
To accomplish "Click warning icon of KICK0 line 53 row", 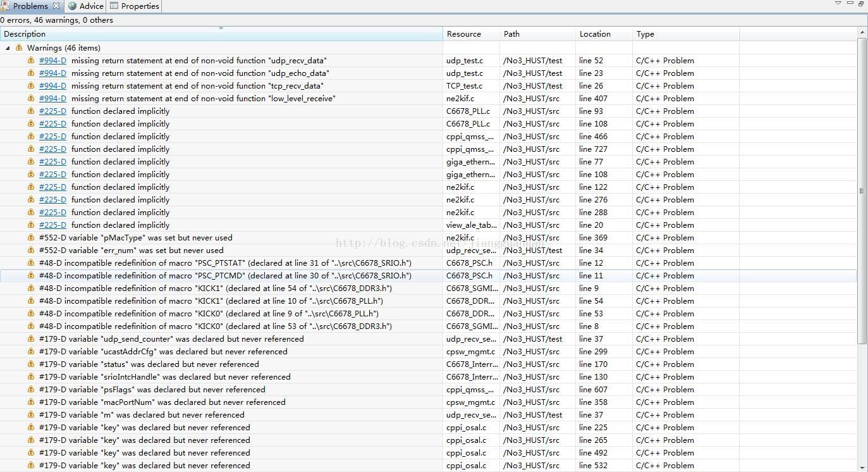I will click(x=31, y=314).
